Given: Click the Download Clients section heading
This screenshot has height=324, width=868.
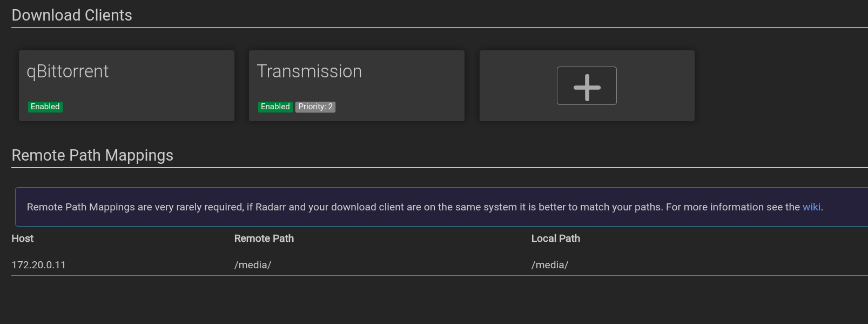Looking at the screenshot, I should point(72,15).
